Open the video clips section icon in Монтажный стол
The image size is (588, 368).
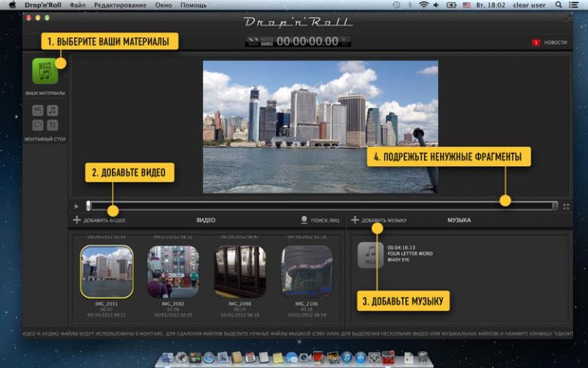[x=38, y=110]
